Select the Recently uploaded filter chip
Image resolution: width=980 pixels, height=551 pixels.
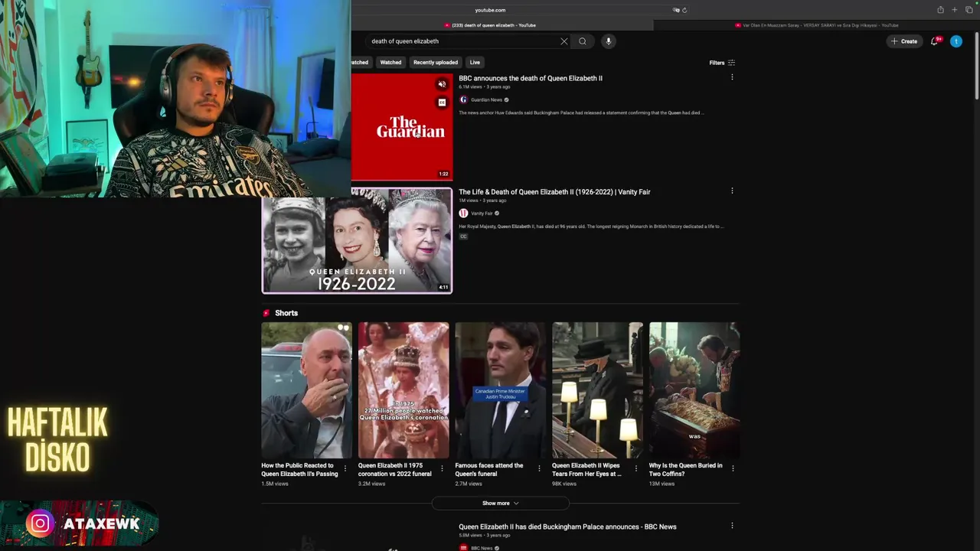[436, 62]
